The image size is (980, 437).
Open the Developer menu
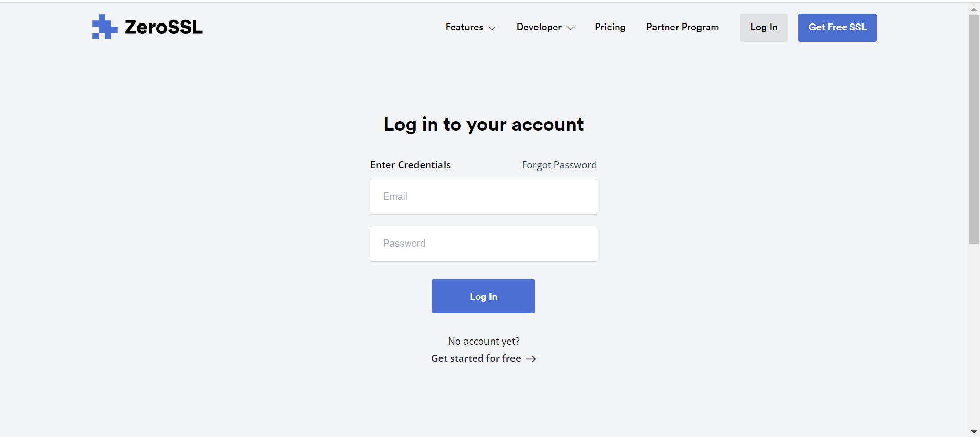pyautogui.click(x=545, y=27)
